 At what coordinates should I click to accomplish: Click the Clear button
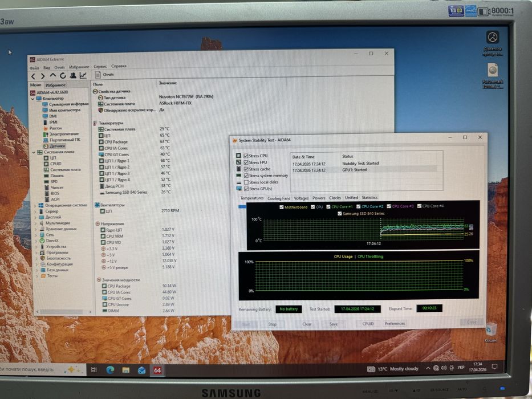[307, 324]
